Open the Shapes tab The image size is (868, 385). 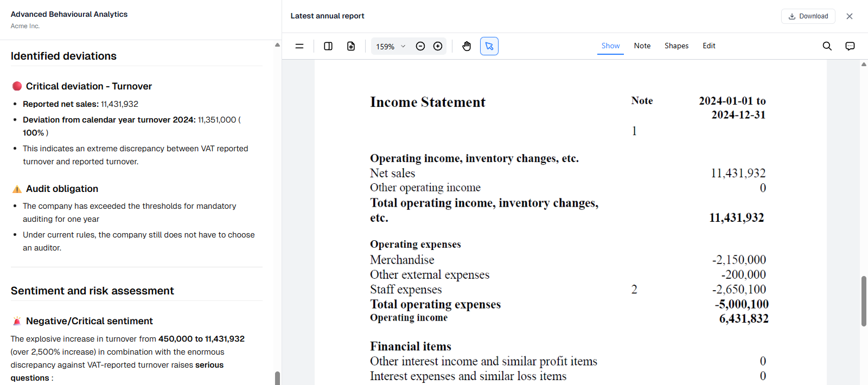point(676,46)
